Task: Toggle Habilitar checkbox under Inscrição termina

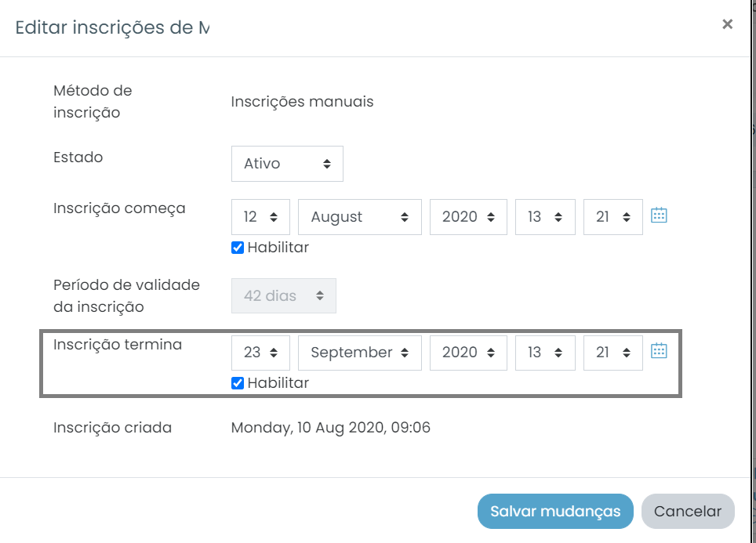Action: click(237, 383)
